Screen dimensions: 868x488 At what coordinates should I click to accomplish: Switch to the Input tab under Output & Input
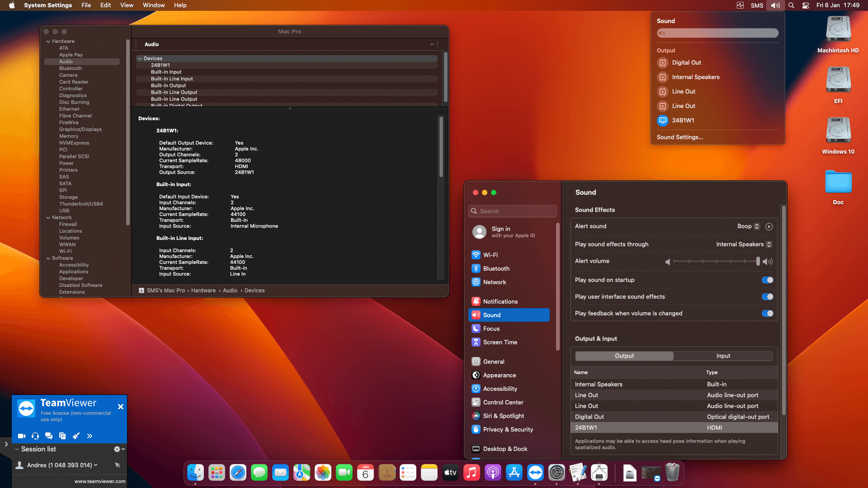(723, 356)
